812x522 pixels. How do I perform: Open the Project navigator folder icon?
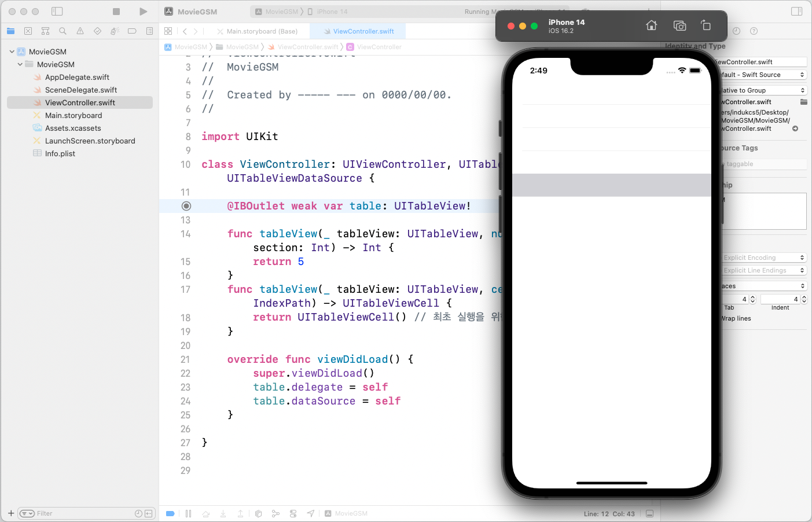point(10,31)
